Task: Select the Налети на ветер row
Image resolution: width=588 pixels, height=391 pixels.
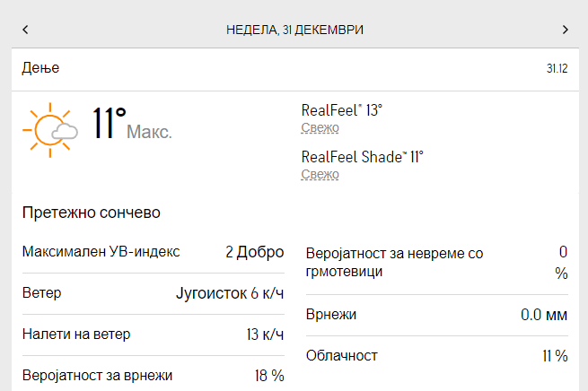Action: click(153, 335)
